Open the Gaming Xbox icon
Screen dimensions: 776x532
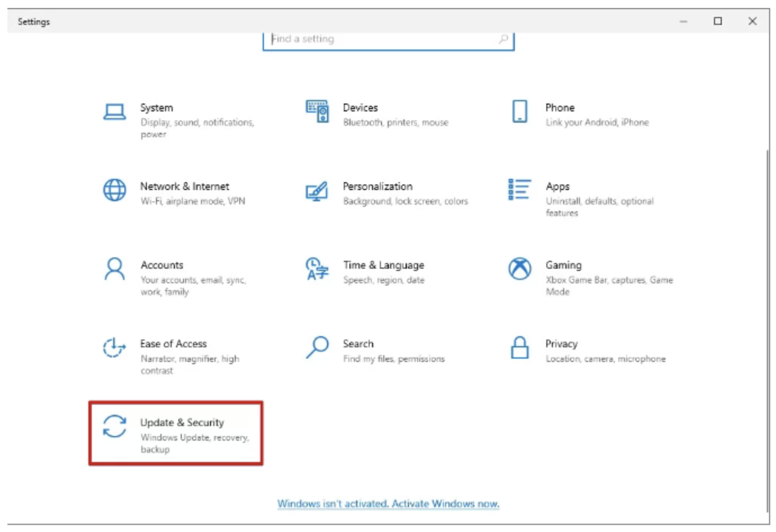click(x=519, y=269)
